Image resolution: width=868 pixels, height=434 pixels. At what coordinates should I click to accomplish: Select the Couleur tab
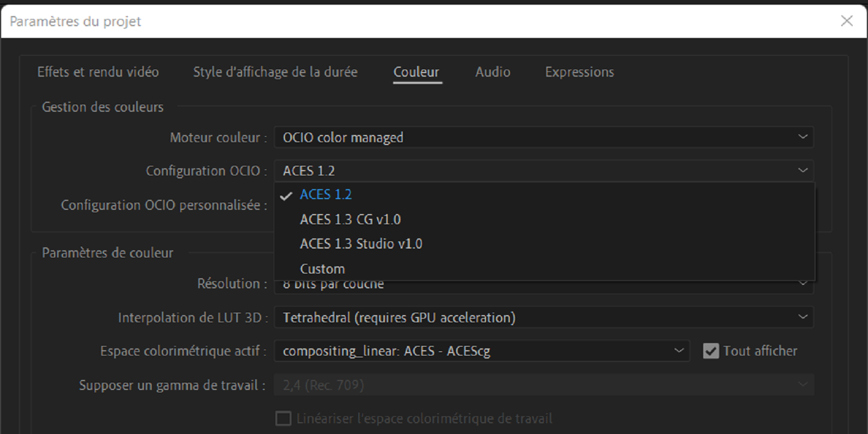[x=416, y=72]
